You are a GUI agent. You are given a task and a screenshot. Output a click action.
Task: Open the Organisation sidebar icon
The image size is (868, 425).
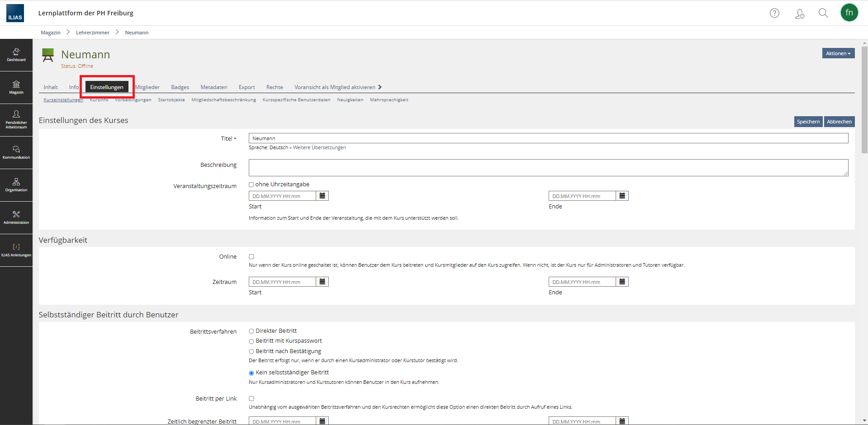point(16,185)
